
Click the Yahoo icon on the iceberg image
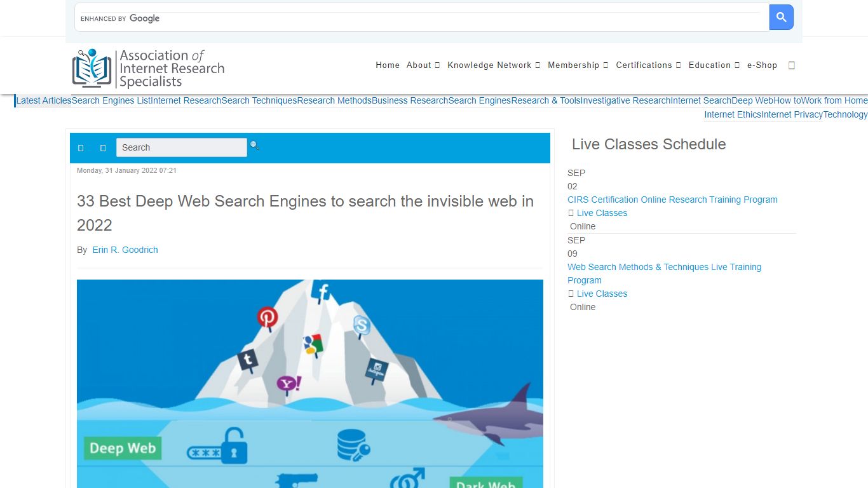point(289,384)
